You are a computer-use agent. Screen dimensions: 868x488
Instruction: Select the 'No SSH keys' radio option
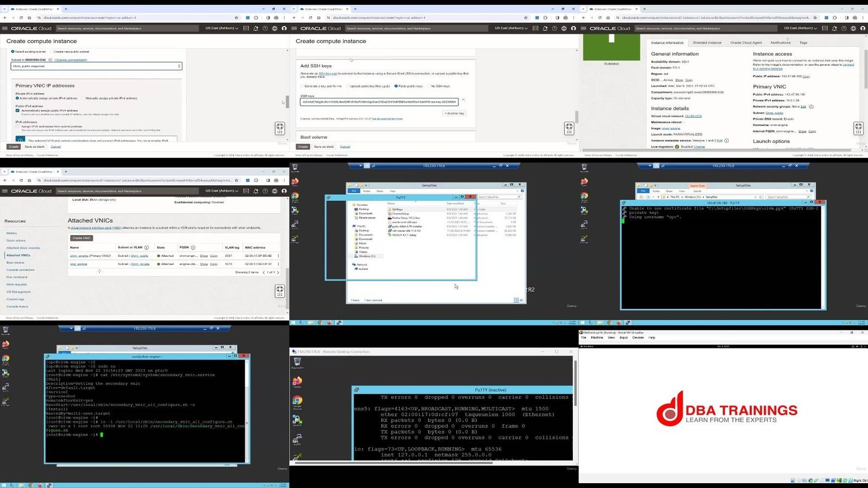tap(429, 86)
